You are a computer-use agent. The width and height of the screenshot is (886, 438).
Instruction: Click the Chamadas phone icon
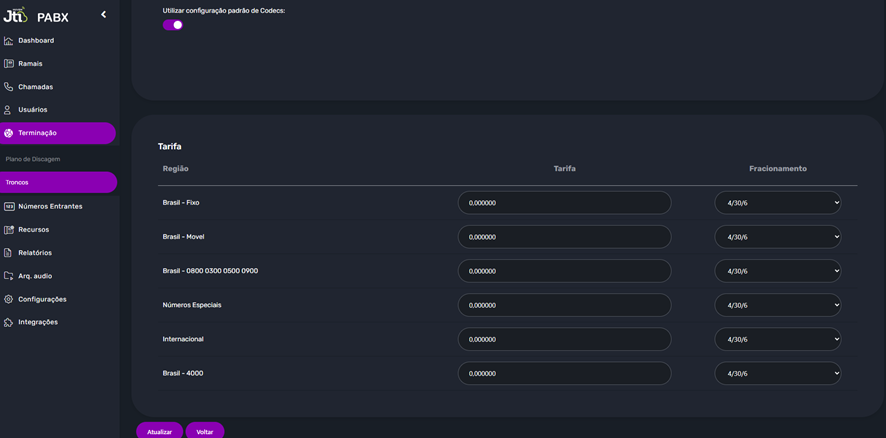(9, 87)
